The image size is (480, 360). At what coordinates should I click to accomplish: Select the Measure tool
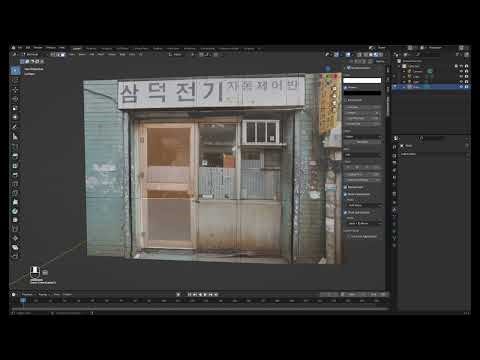[x=15, y=136]
